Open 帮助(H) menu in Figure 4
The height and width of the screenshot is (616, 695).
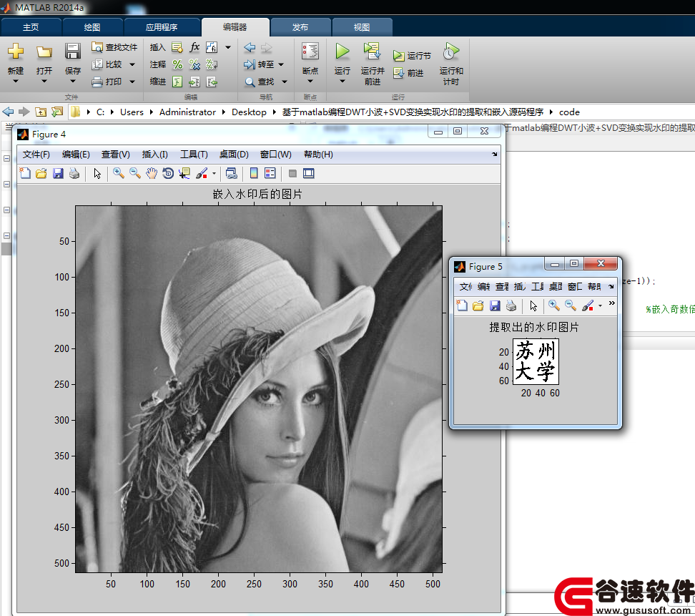318,155
